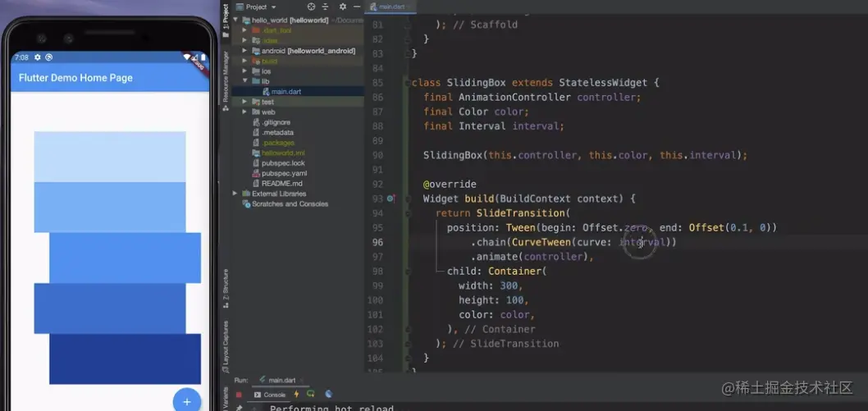Screen dimensions: 868x411
Task: Expand the .idea folder
Action: coord(244,40)
